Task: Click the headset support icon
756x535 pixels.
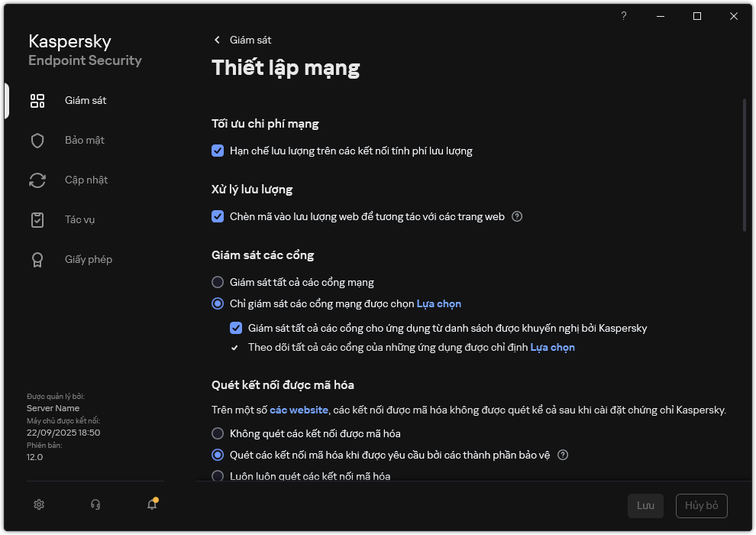Action: (x=95, y=504)
